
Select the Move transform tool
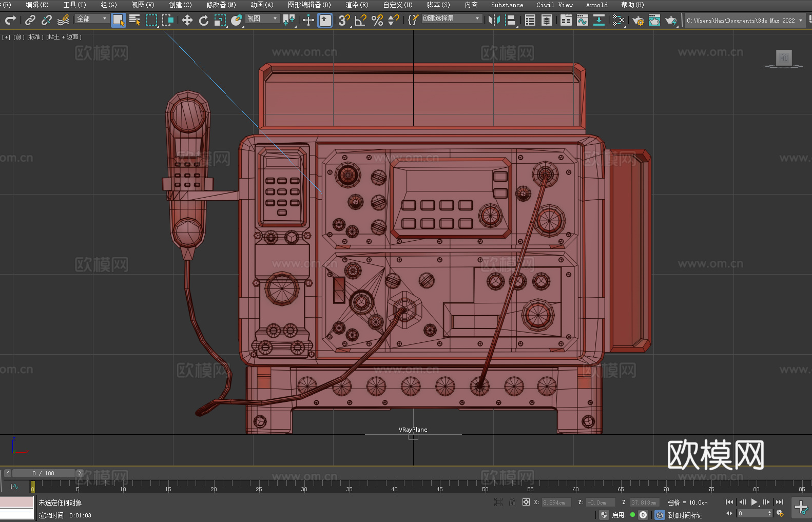[x=187, y=20]
